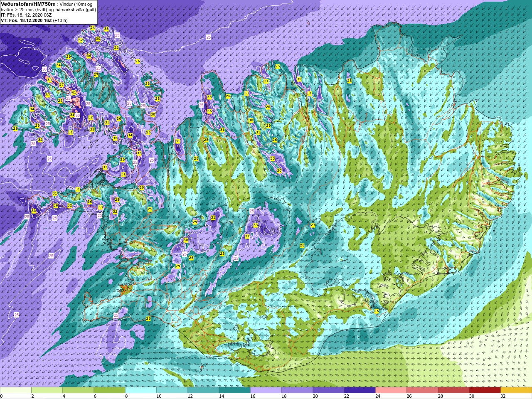Click the '(+10 h)' forecast offset text
532x399 pixels.
(x=60, y=20)
